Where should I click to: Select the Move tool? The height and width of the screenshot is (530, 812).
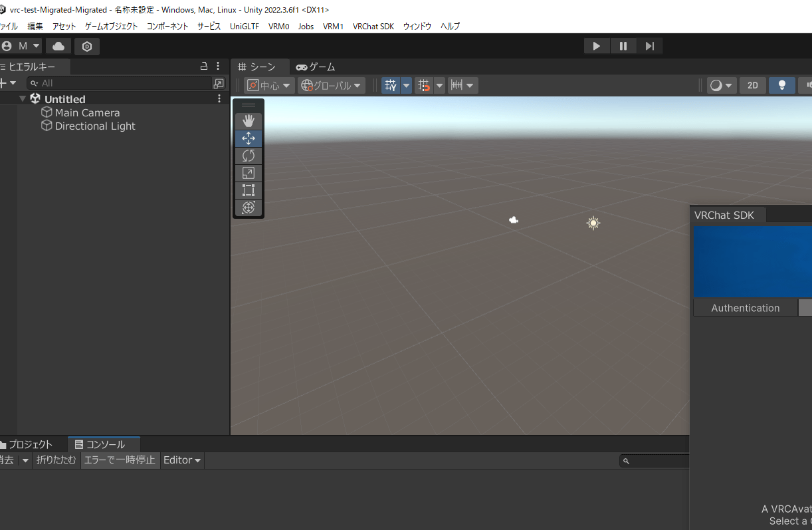coord(249,138)
